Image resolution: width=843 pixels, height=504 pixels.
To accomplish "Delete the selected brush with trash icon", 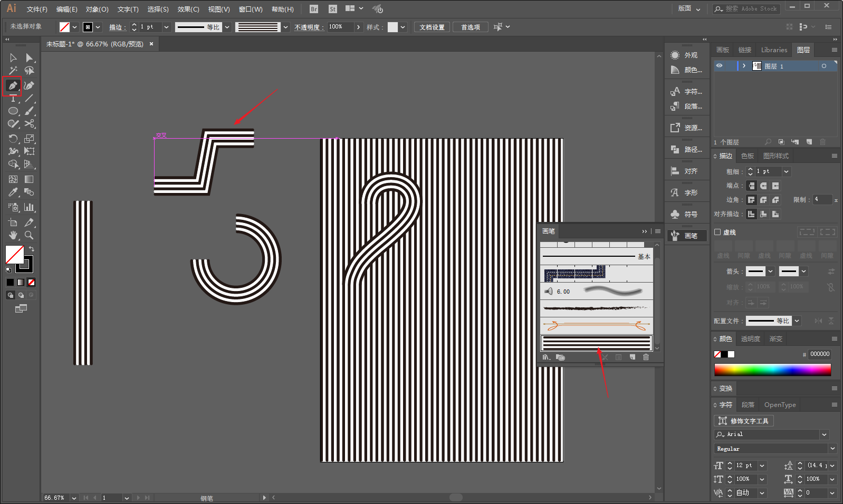I will pos(646,357).
